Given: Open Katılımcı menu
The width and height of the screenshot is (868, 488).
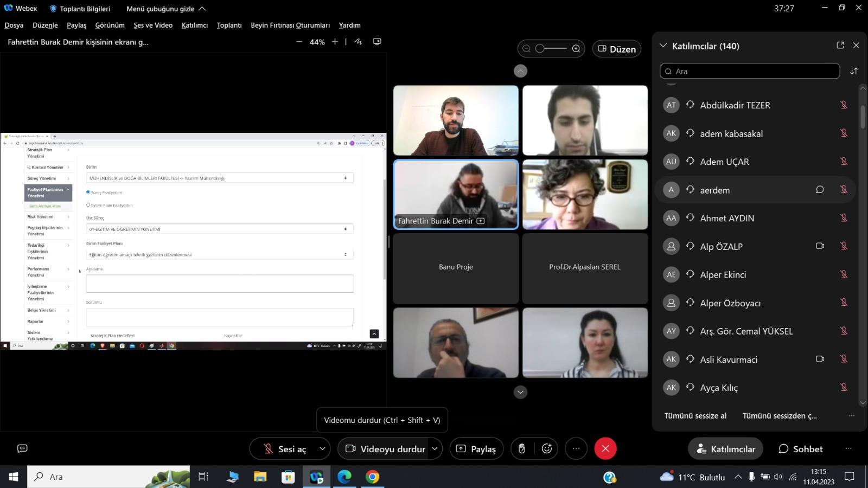Looking at the screenshot, I should pos(195,25).
